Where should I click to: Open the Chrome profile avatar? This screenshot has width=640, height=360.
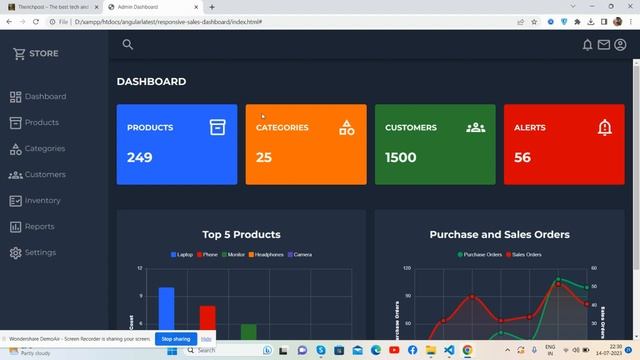[618, 22]
